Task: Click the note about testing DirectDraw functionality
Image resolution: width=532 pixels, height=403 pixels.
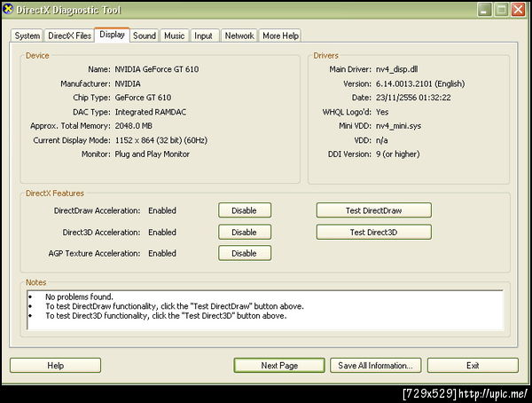Action: 175,306
